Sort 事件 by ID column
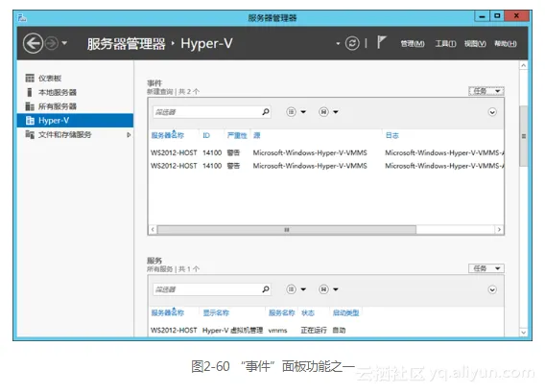The image size is (545, 392). pyautogui.click(x=206, y=135)
